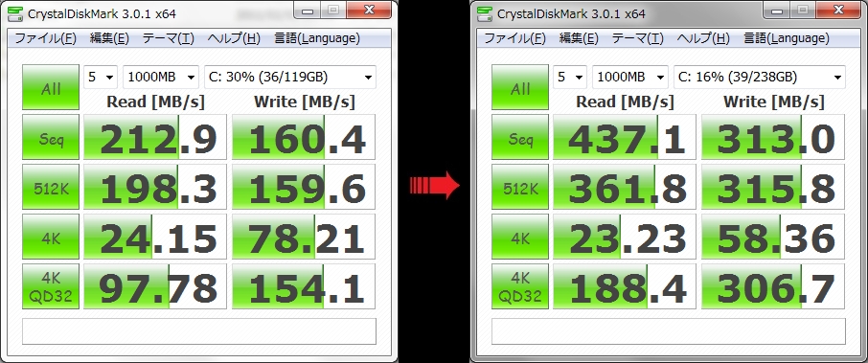Run the 512K test in right window
Screen dimensions: 868x363
tap(520, 187)
